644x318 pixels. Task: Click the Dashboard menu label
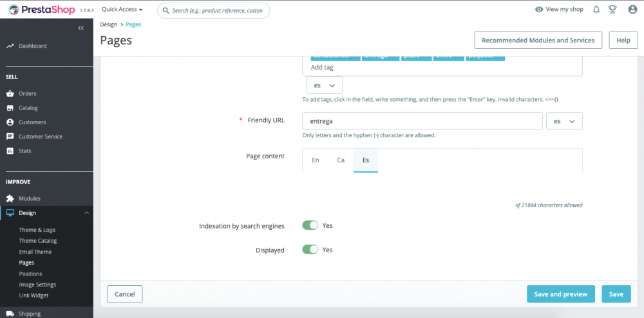click(32, 46)
